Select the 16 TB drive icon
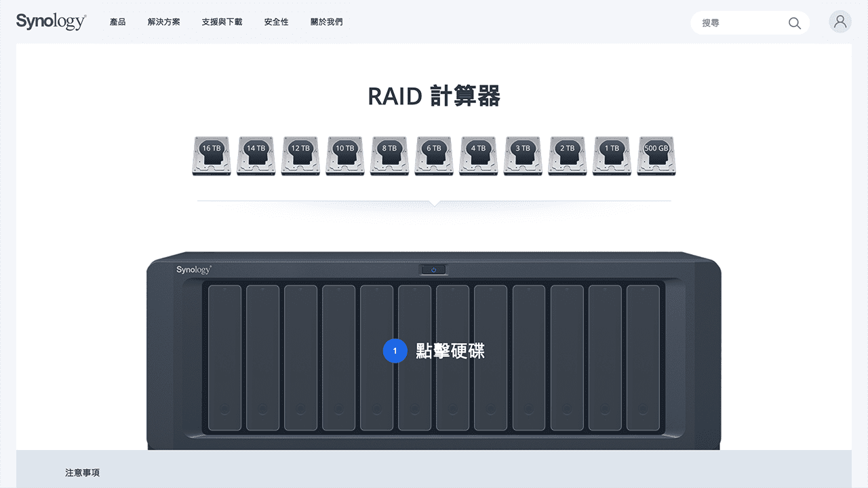The height and width of the screenshot is (488, 868). (211, 155)
